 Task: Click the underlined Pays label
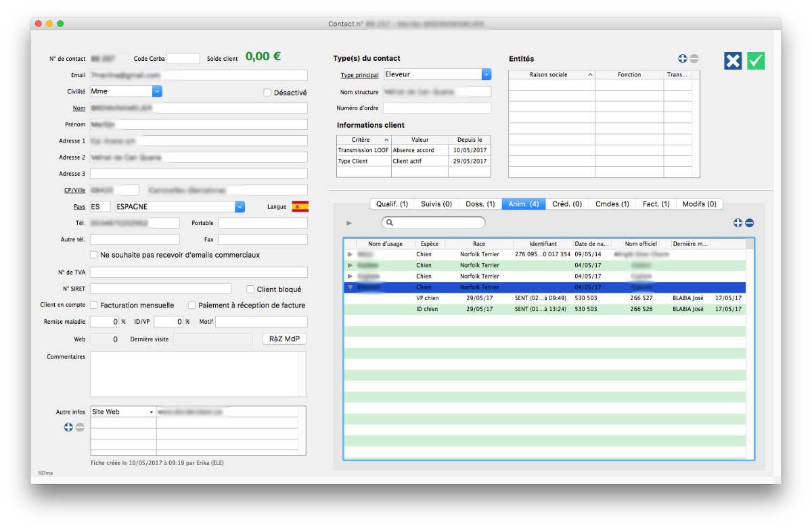point(80,207)
